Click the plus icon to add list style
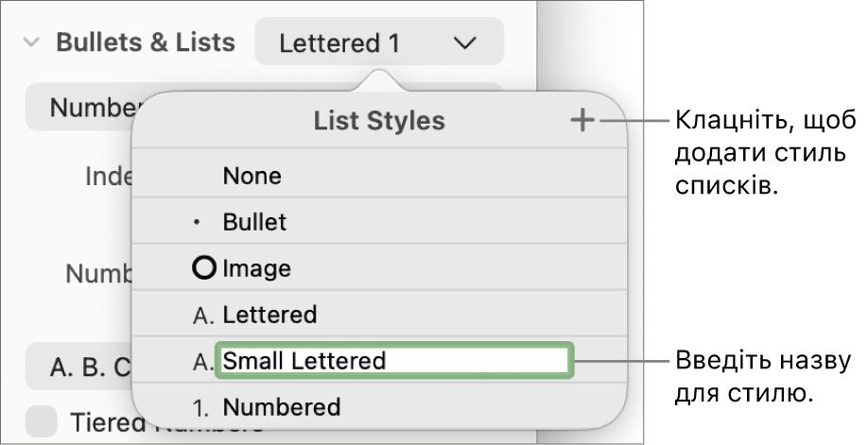Viewport: 868px width, 445px height. (582, 121)
